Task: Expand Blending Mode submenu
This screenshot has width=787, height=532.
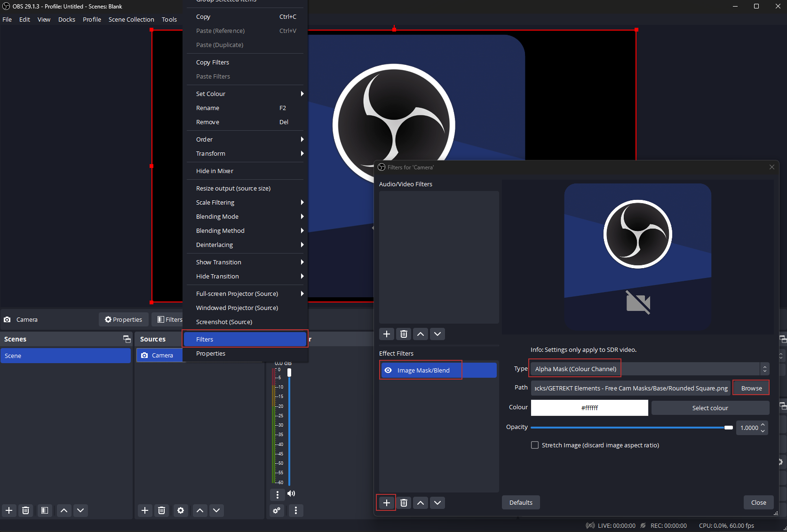Action: point(246,216)
